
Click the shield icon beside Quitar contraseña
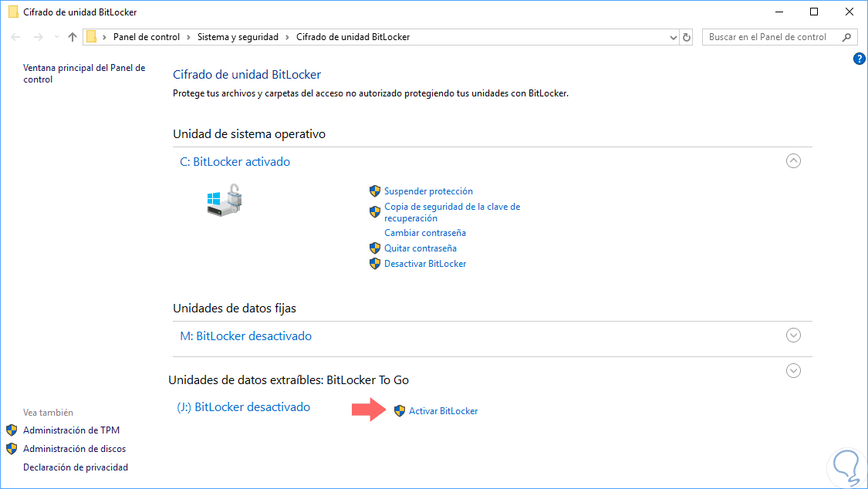[x=375, y=248]
